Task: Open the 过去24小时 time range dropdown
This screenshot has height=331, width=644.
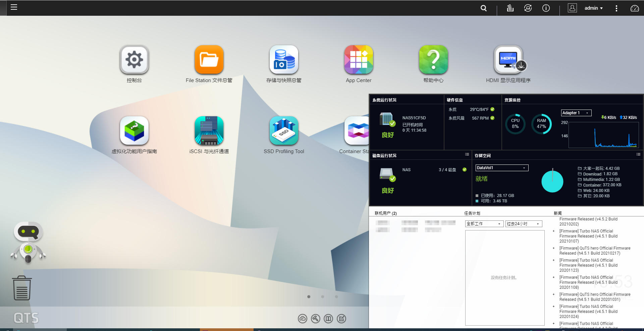Action: point(524,224)
